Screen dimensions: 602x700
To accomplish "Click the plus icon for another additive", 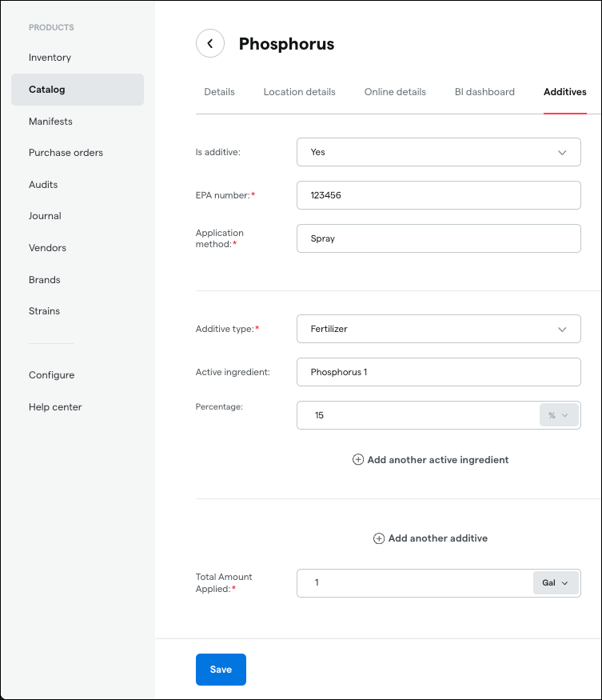I will pyautogui.click(x=378, y=538).
